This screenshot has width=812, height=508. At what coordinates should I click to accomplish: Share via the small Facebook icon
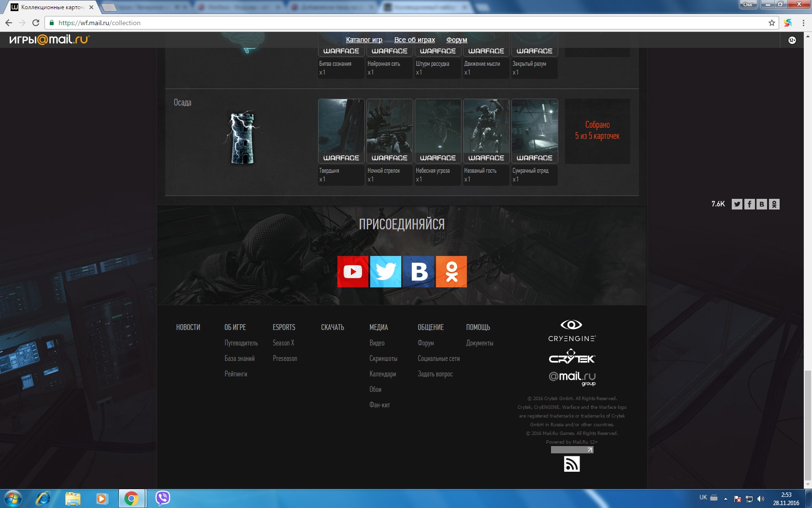click(750, 204)
